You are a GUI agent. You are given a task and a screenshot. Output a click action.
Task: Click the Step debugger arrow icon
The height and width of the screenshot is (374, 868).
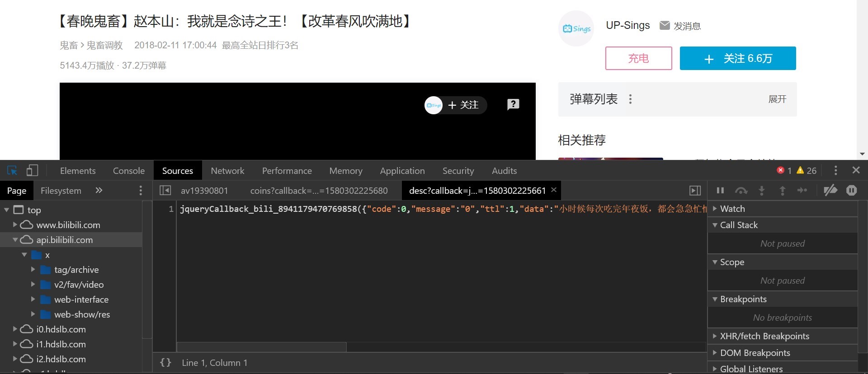(x=802, y=191)
